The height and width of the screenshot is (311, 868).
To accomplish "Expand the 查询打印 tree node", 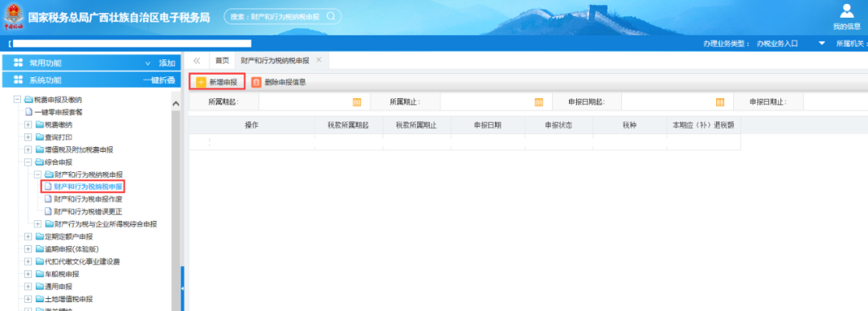I will [x=28, y=137].
